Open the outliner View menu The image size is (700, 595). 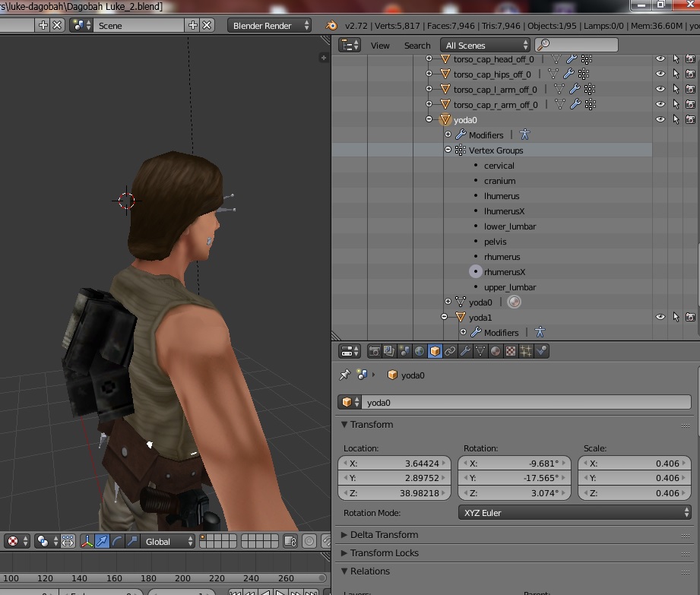click(x=380, y=46)
